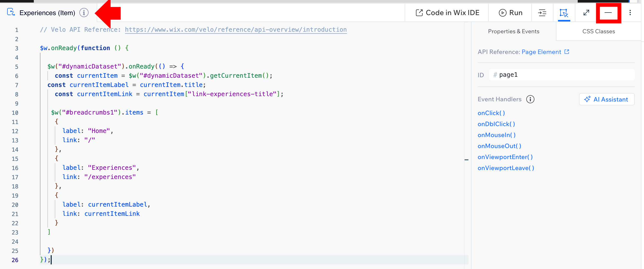Viewport: 644px width, 269px height.
Task: Switch to the Properties & Events tab
Action: click(x=513, y=31)
